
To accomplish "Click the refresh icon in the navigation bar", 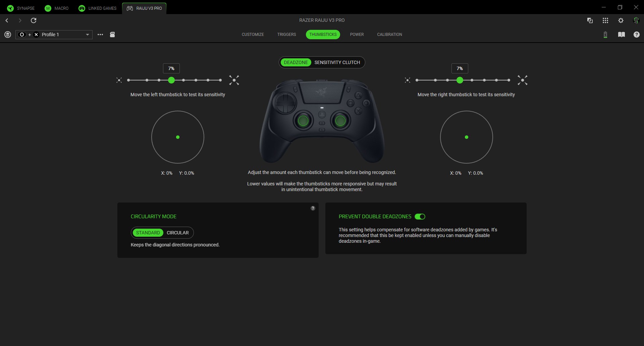I will pos(34,20).
